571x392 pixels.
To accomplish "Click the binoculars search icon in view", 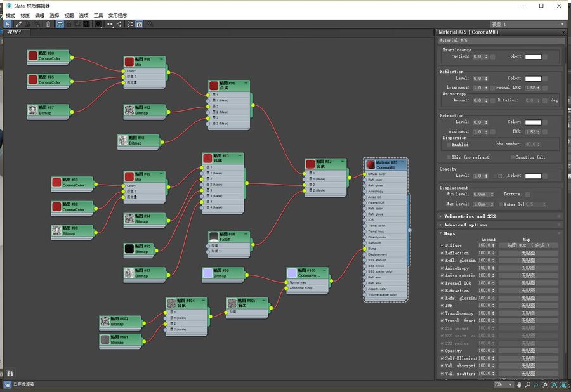I will tap(10, 373).
